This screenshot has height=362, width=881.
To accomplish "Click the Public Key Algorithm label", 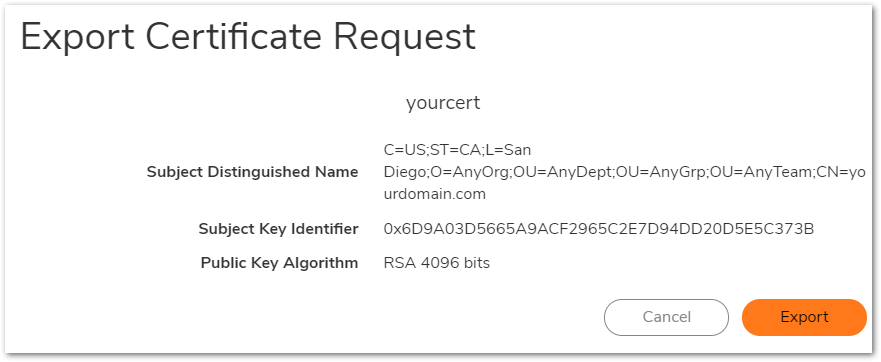I will [x=279, y=263].
